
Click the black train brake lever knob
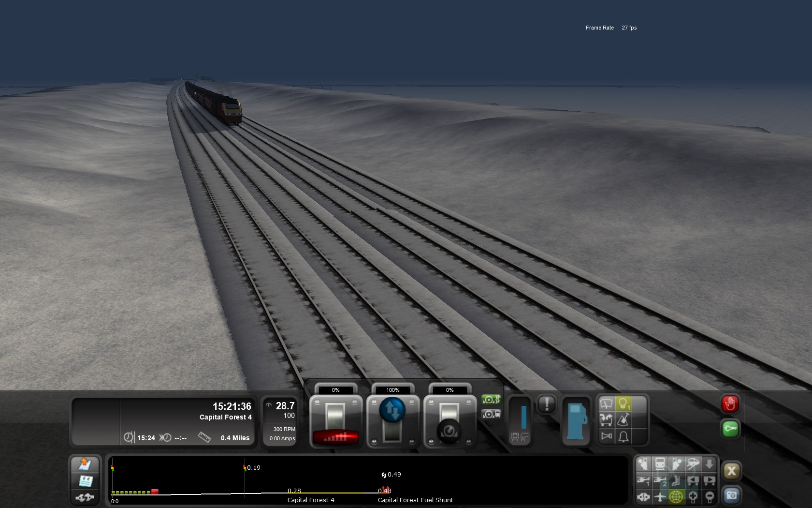click(x=449, y=430)
